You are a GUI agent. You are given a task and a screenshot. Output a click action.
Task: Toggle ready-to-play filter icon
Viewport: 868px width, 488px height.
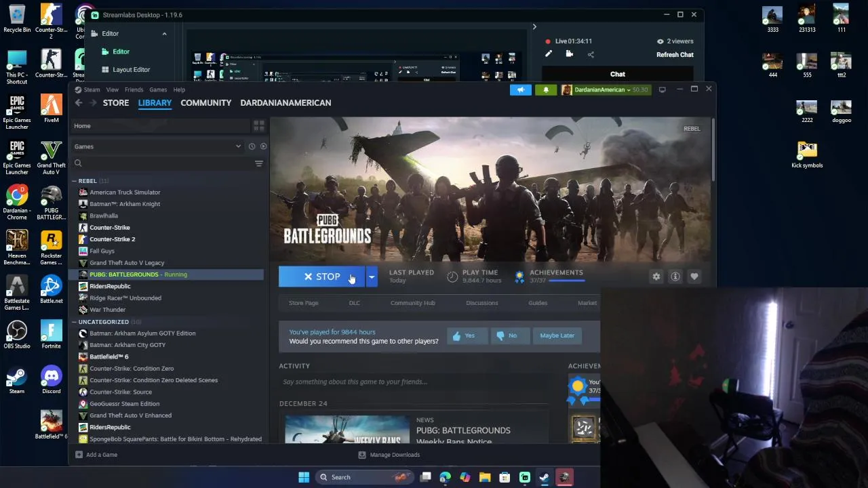pyautogui.click(x=263, y=146)
